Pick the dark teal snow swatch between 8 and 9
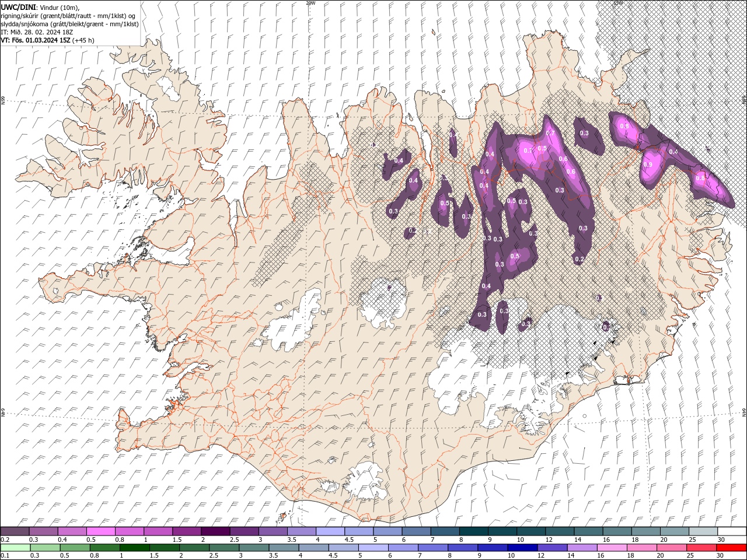The height and width of the screenshot is (560, 747). tap(473, 531)
